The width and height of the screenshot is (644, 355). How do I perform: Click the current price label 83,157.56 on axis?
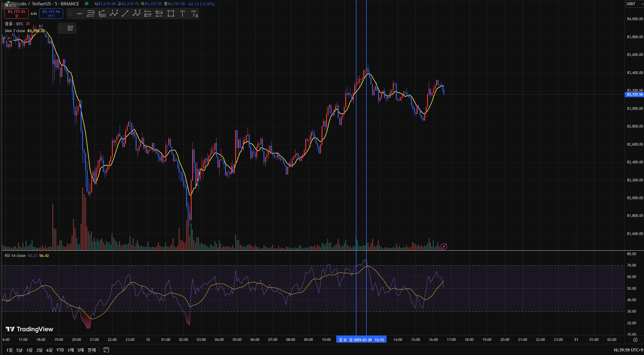[635, 95]
